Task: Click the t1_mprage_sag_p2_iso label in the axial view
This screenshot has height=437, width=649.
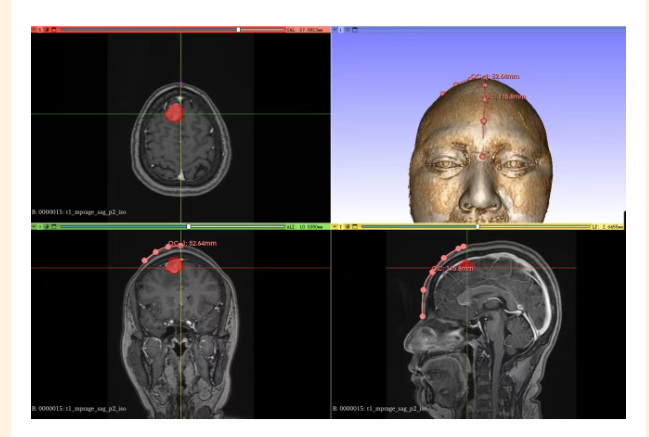Action: pos(96,212)
